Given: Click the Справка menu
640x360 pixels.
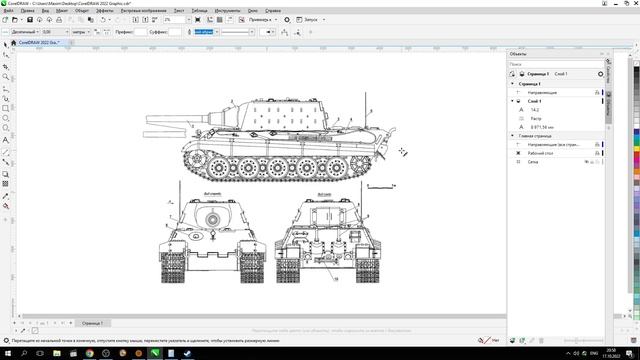Looking at the screenshot, I should [x=273, y=11].
